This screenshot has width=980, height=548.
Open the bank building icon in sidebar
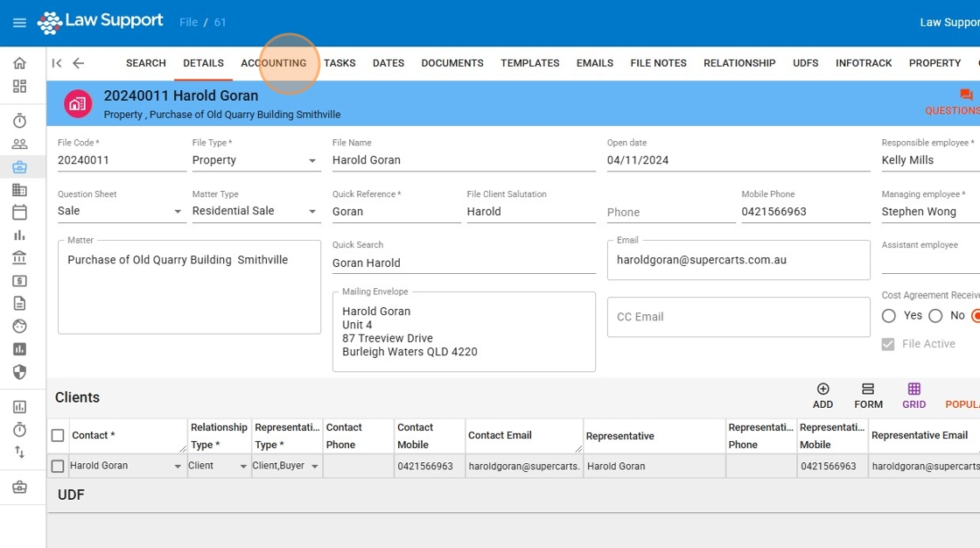[x=19, y=257]
